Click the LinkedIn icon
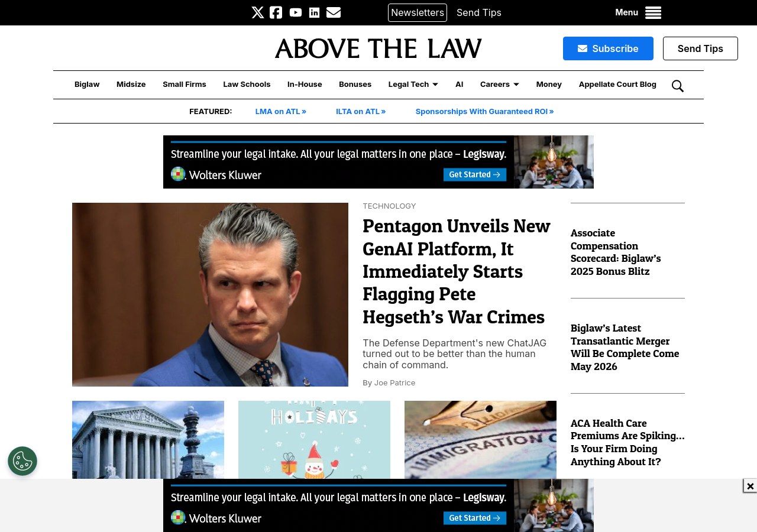 [x=315, y=12]
